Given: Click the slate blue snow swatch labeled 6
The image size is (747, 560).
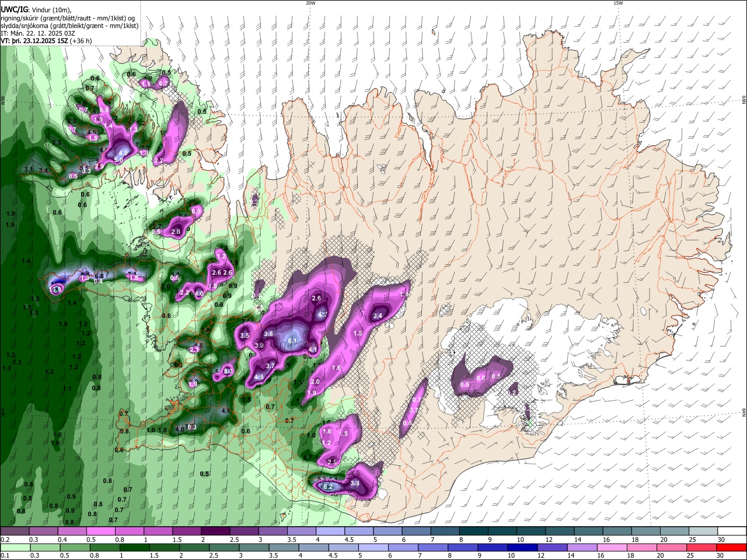Looking at the screenshot, I should (416, 531).
